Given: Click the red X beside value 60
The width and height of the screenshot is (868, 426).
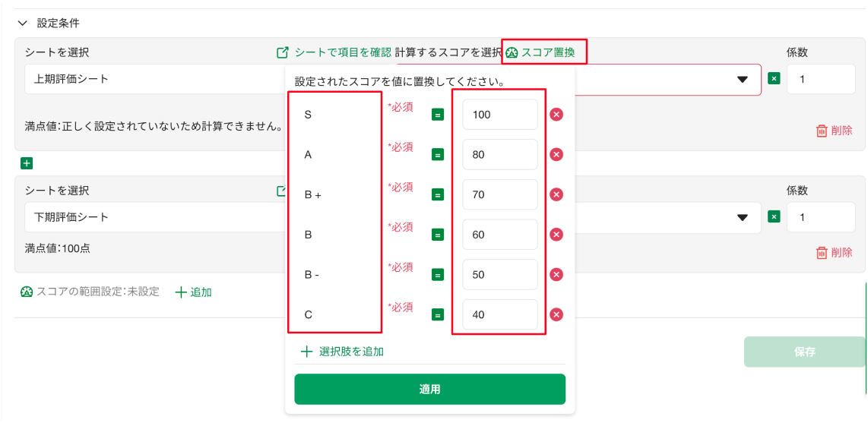Looking at the screenshot, I should pos(556,235).
